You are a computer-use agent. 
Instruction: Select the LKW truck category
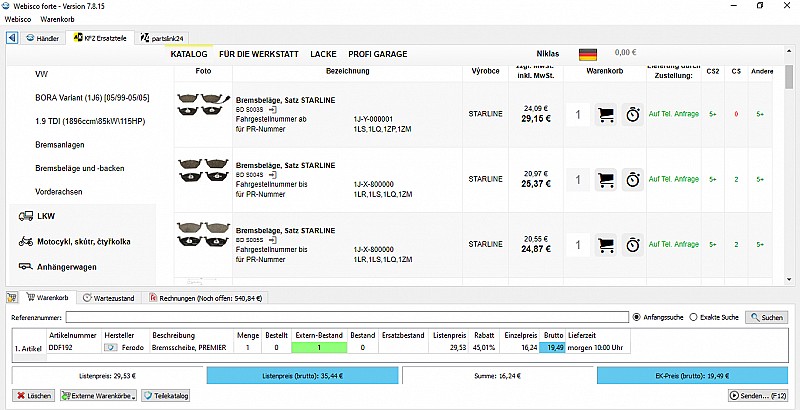click(x=48, y=216)
